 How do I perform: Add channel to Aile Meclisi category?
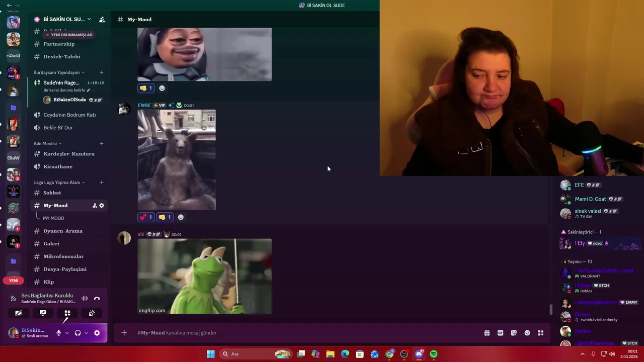(102, 143)
